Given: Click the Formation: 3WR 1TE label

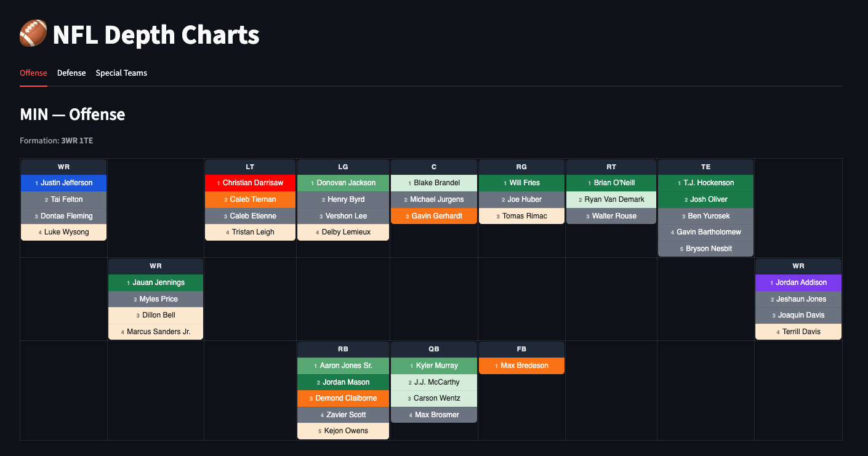Looking at the screenshot, I should coord(57,141).
